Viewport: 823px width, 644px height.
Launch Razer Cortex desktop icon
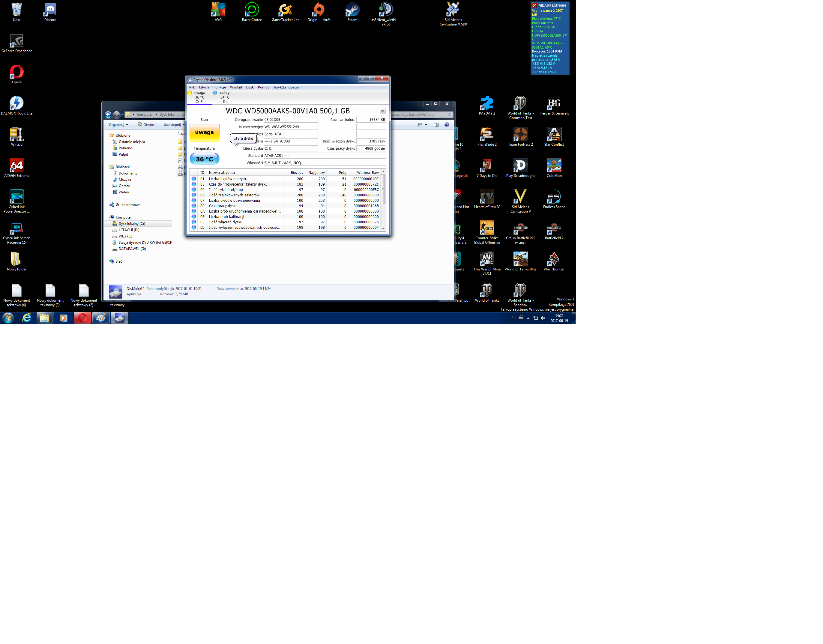point(252,12)
